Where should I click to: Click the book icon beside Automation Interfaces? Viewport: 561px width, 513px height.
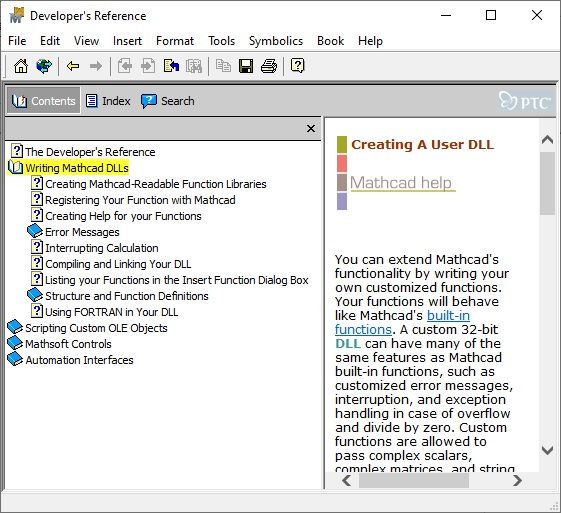pos(15,359)
